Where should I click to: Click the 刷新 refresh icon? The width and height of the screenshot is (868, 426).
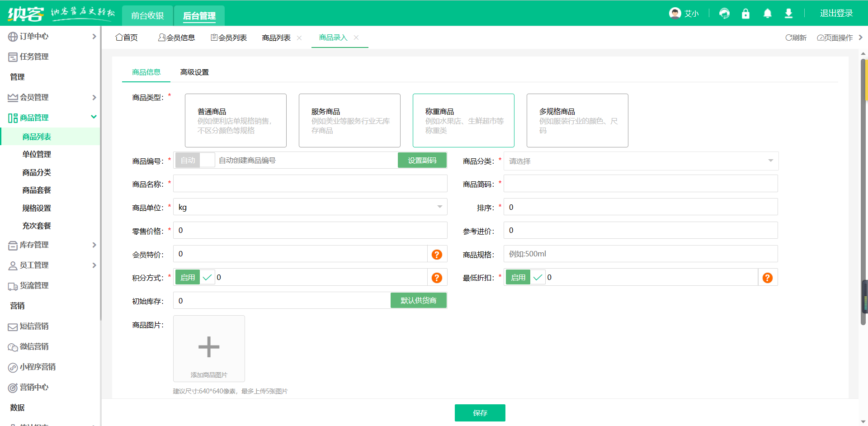(796, 38)
